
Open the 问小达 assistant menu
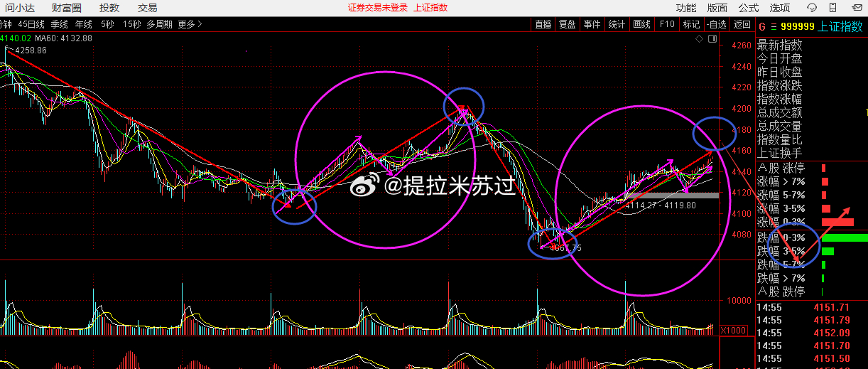(21, 8)
